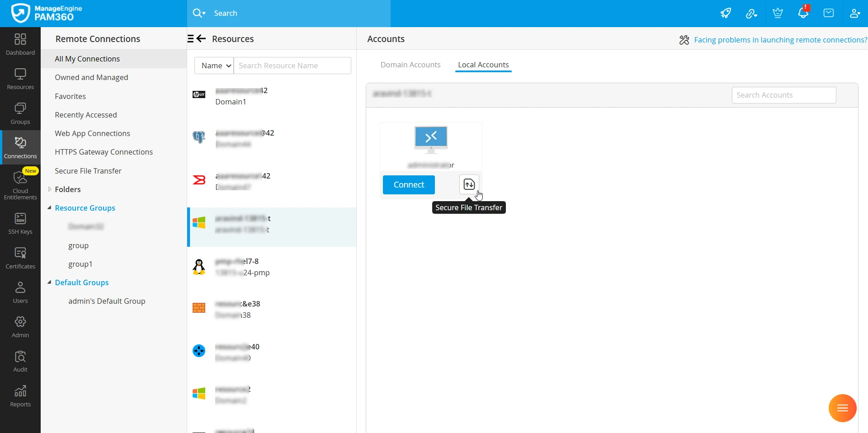Click the Secure File Transfer icon button
Image resolution: width=868 pixels, height=433 pixels.
coord(469,184)
